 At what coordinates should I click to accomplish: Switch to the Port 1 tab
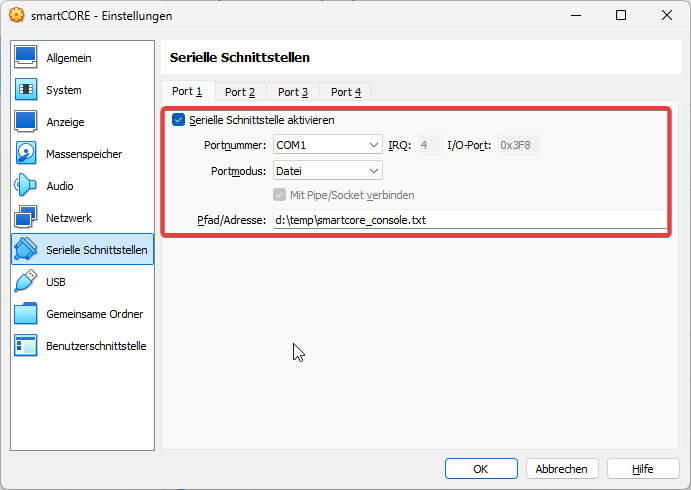pos(187,91)
